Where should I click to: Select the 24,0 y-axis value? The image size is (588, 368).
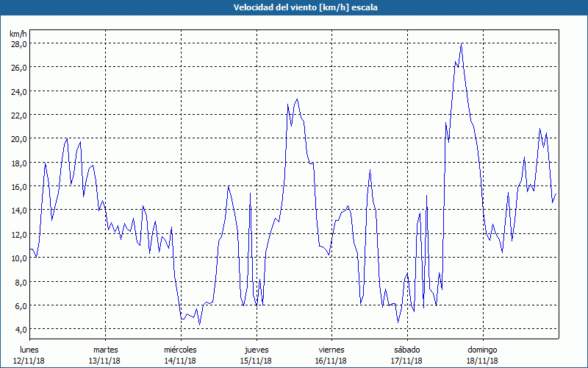19,91
